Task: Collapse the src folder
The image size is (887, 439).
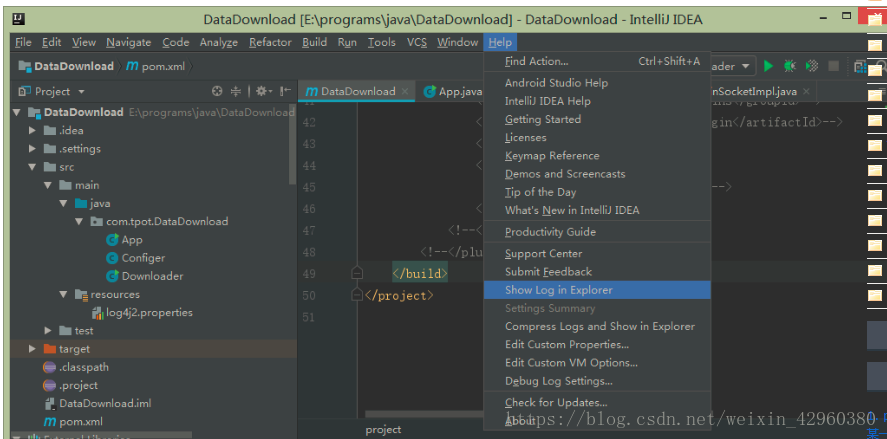Action: point(33,167)
